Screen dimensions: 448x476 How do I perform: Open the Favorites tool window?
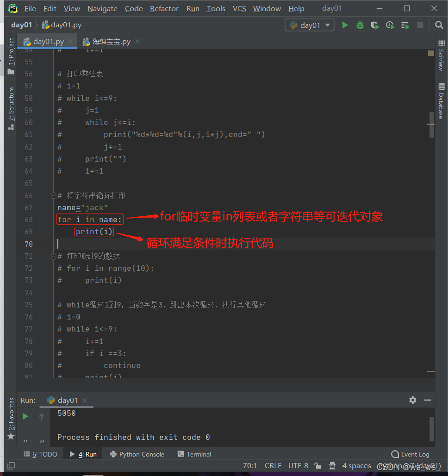tap(11, 418)
